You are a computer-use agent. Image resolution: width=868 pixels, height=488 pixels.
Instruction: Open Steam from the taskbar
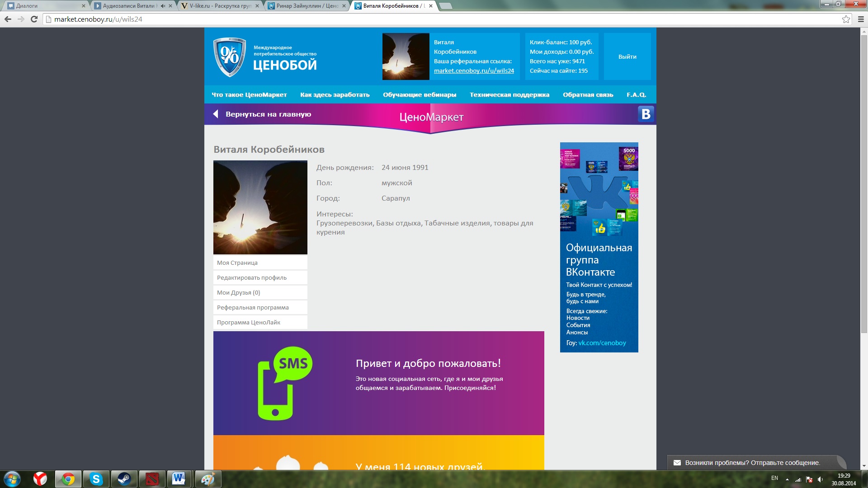[x=124, y=479]
